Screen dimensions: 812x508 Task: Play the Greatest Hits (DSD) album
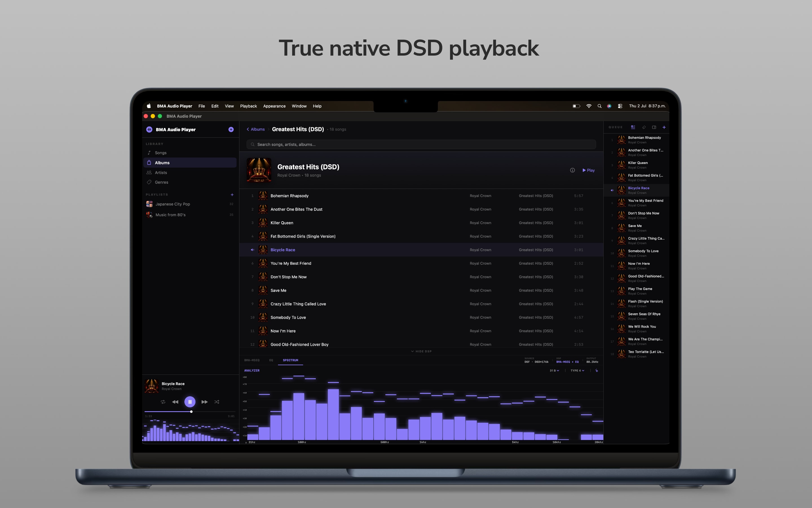pyautogui.click(x=588, y=170)
